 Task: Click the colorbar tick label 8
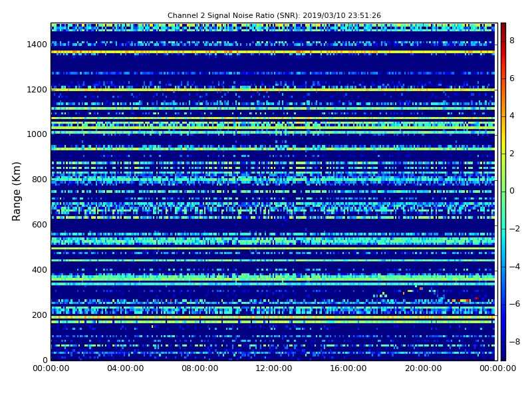[x=512, y=41]
